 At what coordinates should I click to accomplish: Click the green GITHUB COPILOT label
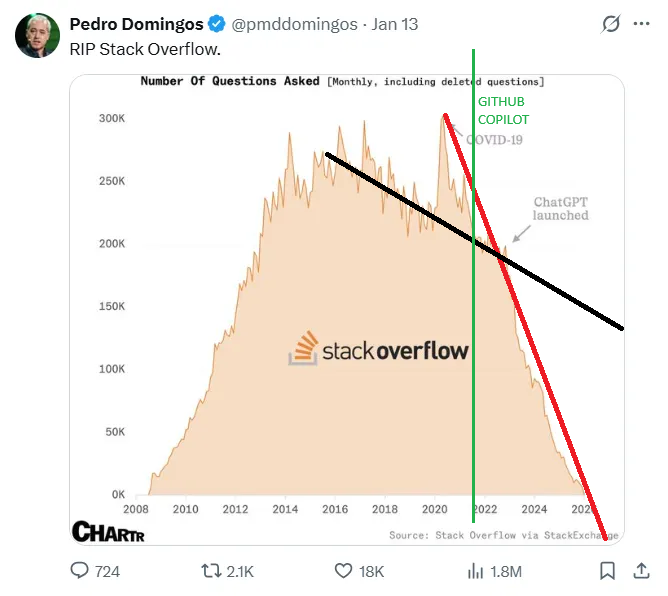coord(503,110)
